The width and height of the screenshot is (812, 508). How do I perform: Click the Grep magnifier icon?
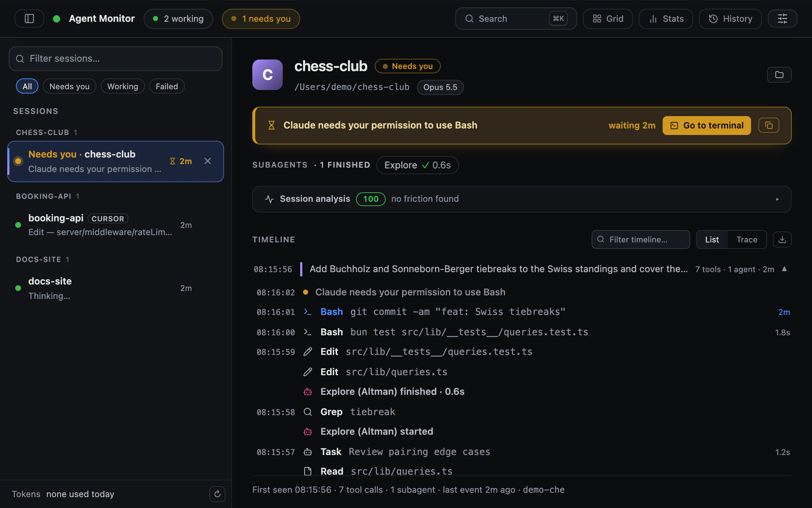click(x=308, y=412)
